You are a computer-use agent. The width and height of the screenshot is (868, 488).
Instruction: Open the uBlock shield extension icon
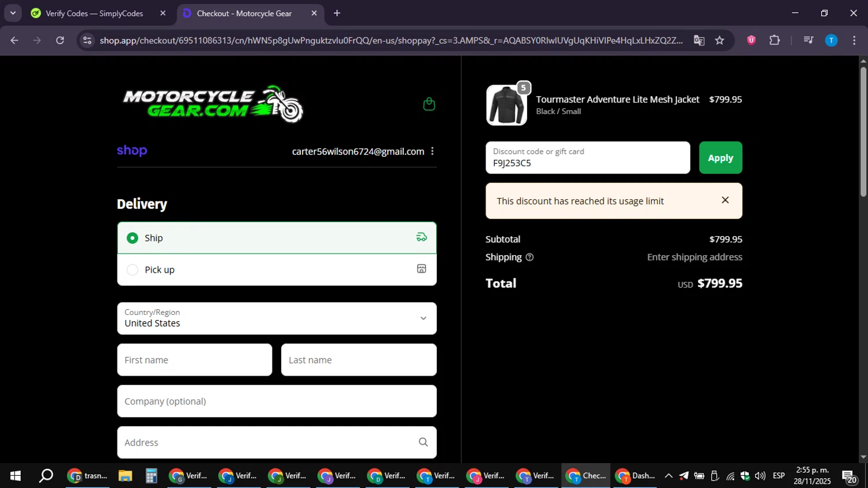pos(751,41)
